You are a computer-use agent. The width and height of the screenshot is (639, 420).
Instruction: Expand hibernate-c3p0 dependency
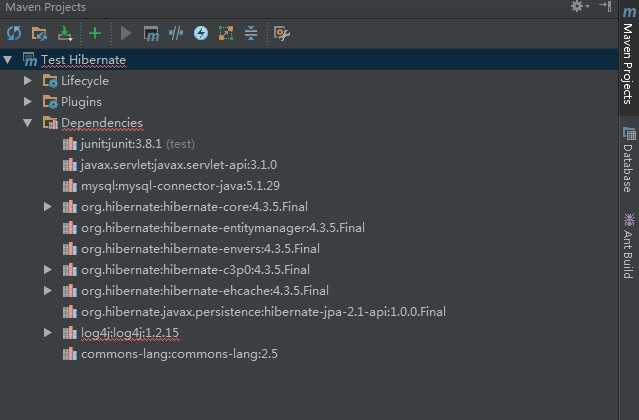(48, 269)
